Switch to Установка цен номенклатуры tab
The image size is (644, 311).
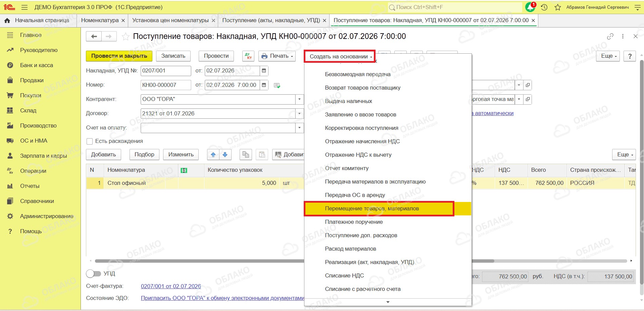click(170, 20)
